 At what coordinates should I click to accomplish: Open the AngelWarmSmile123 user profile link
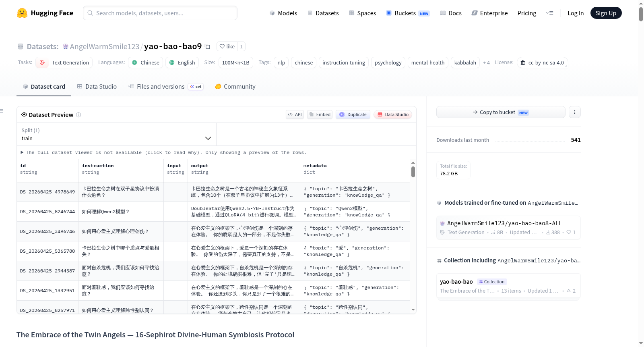tap(105, 46)
